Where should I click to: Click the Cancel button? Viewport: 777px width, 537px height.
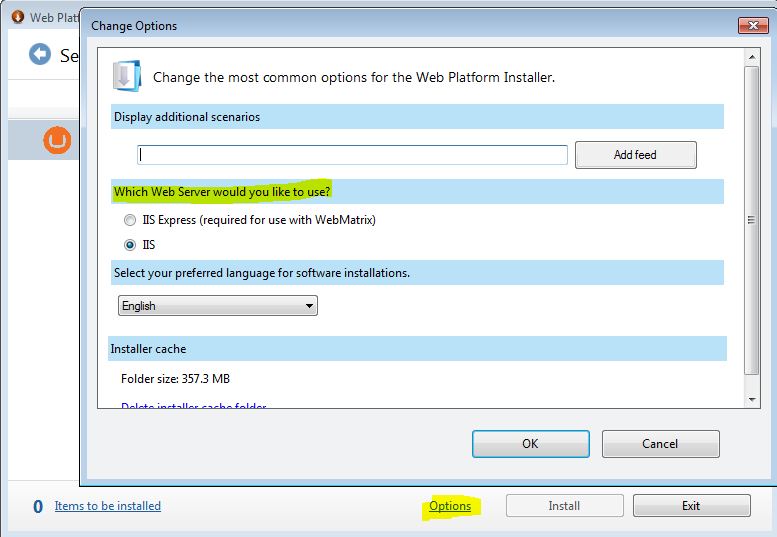tap(661, 443)
